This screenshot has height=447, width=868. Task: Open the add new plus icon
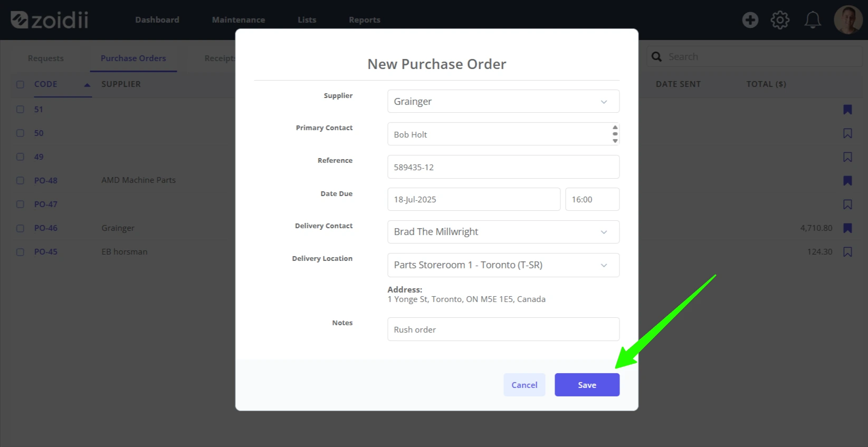pos(750,20)
